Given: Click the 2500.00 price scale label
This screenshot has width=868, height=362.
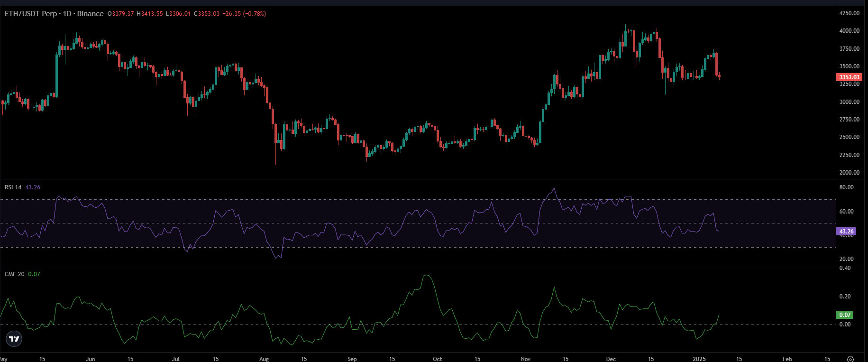Looking at the screenshot, I should coord(849,137).
